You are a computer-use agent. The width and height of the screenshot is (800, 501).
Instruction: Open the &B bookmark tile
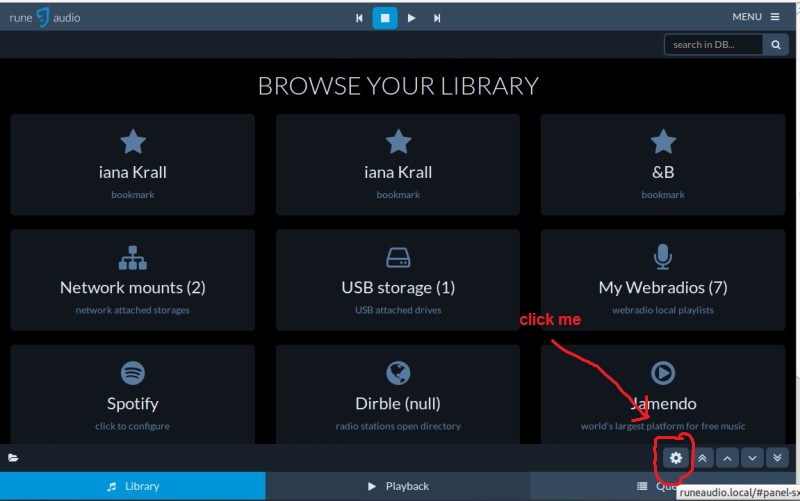pos(663,164)
